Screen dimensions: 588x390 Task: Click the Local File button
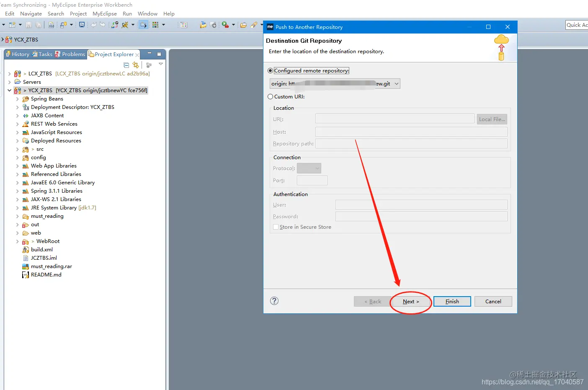(492, 119)
